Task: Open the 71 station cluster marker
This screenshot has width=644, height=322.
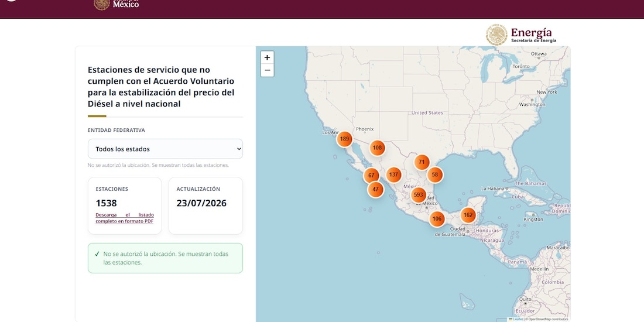Action: click(422, 162)
